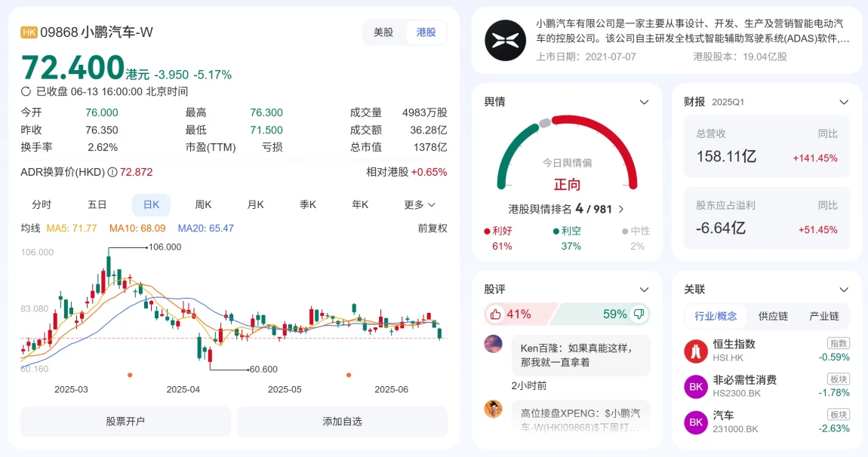868x457 pixels.
Task: Click the thumbs-down bearish vote icon
Action: click(x=639, y=314)
